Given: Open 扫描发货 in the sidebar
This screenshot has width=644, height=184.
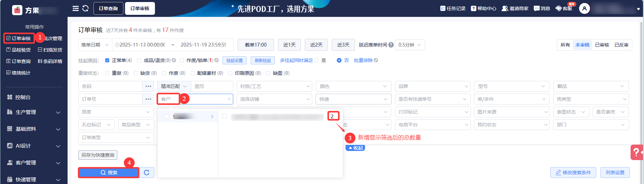Looking at the screenshot, I should point(50,50).
